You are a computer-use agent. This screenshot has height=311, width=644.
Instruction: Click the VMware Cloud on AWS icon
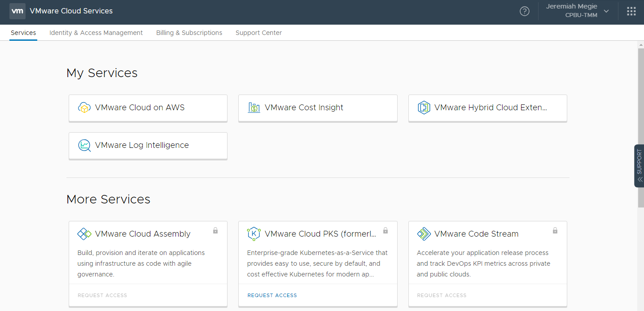(x=84, y=108)
